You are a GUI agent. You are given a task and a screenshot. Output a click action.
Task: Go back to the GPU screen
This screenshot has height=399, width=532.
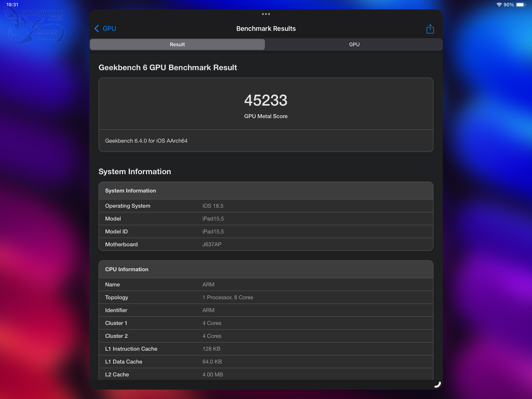105,29
